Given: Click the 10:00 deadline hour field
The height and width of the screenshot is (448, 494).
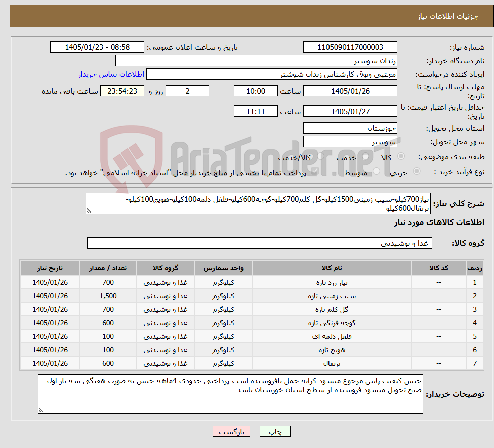Looking at the screenshot, I should pyautogui.click(x=255, y=91).
